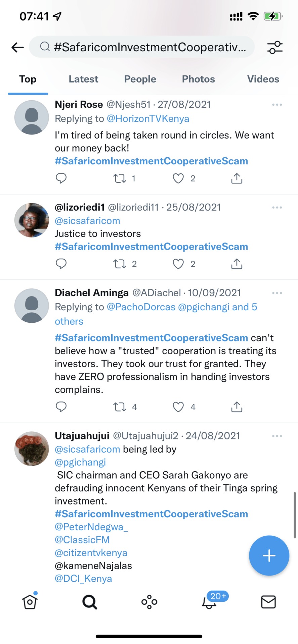Viewport: 298px width, 644px height.
Task: Reply to Njeri Rose's tweet
Action: pyautogui.click(x=61, y=178)
